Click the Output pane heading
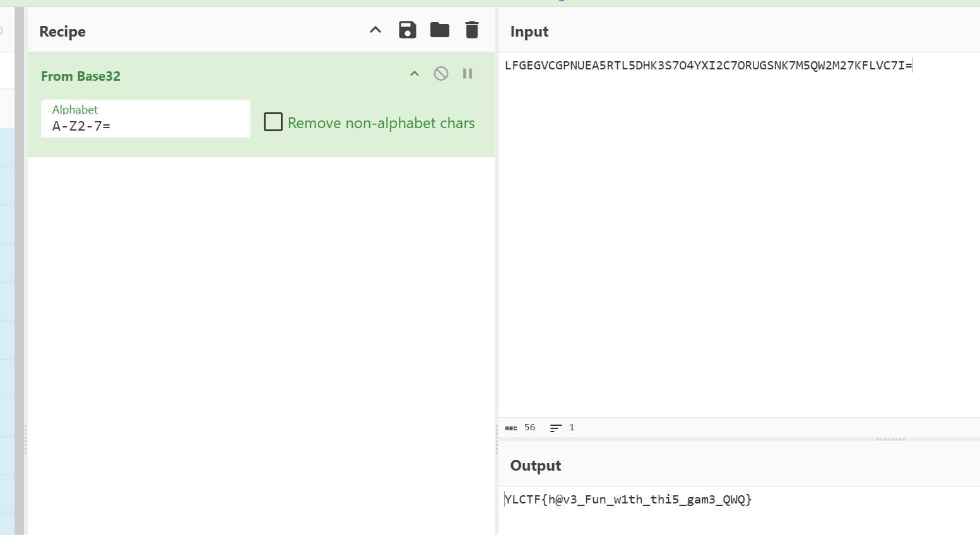980x535 pixels. coord(535,466)
